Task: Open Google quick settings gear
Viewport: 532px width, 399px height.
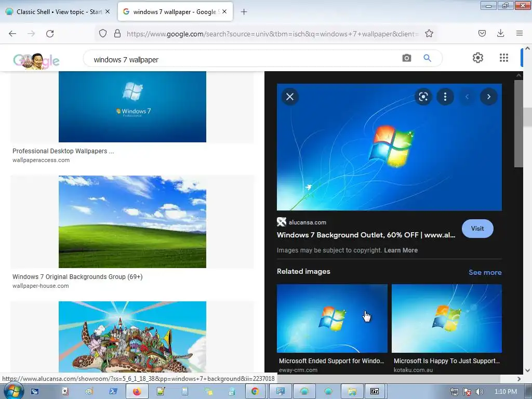Action: coord(478,58)
